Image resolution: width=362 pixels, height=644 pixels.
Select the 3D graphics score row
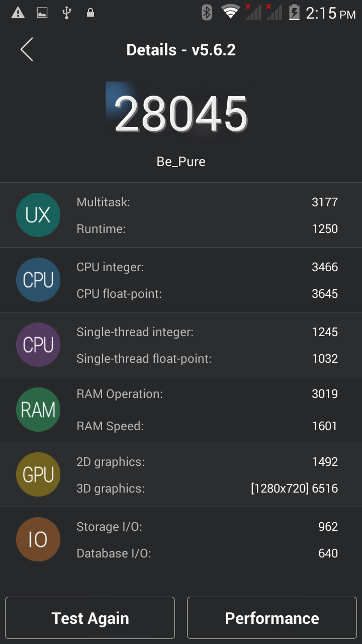coord(207,489)
